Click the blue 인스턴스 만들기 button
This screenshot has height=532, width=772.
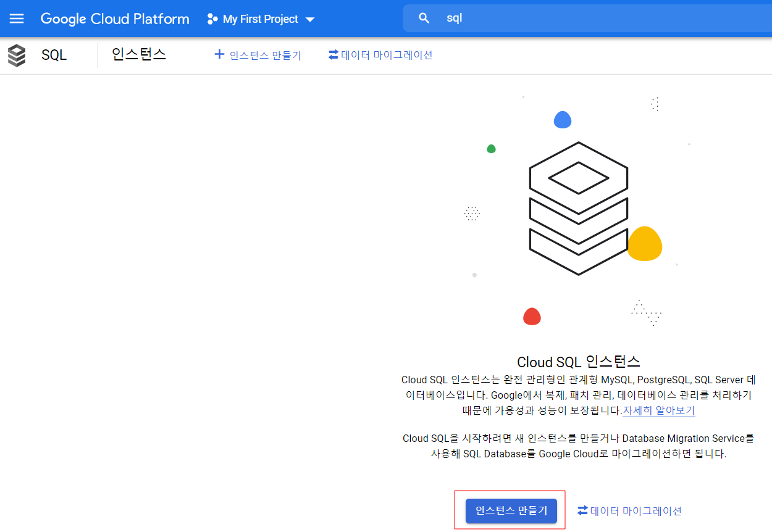pos(511,511)
